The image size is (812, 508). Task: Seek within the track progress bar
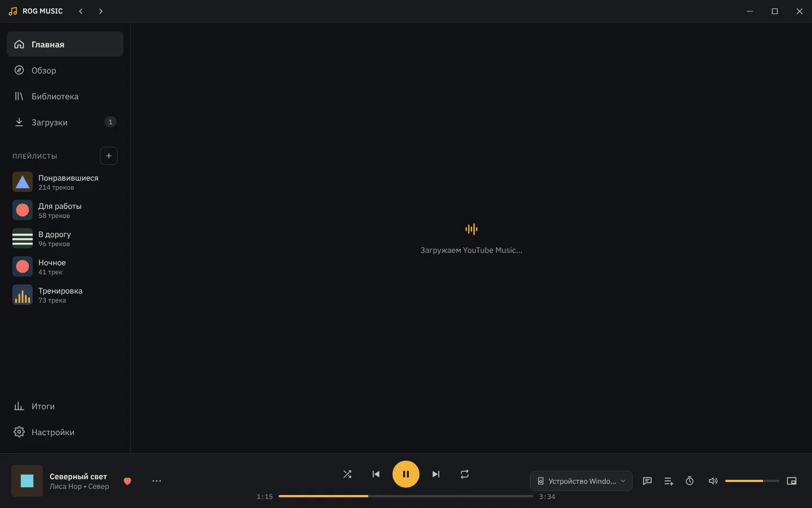(x=406, y=496)
